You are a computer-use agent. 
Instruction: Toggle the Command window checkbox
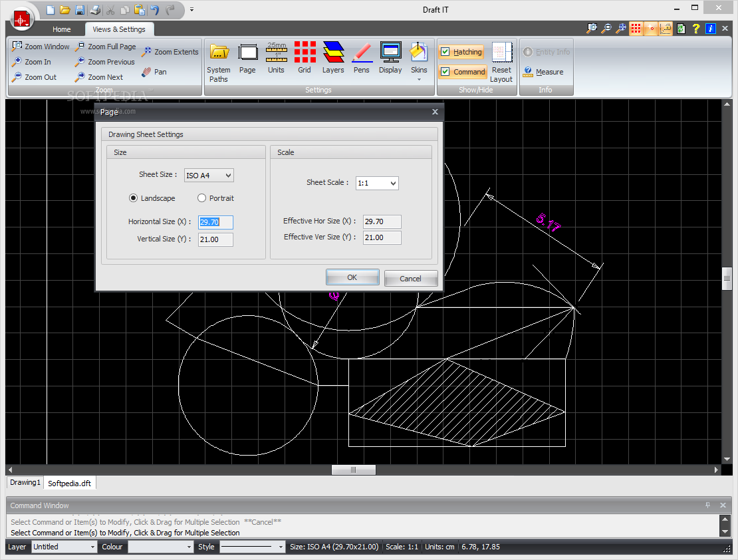(x=445, y=72)
